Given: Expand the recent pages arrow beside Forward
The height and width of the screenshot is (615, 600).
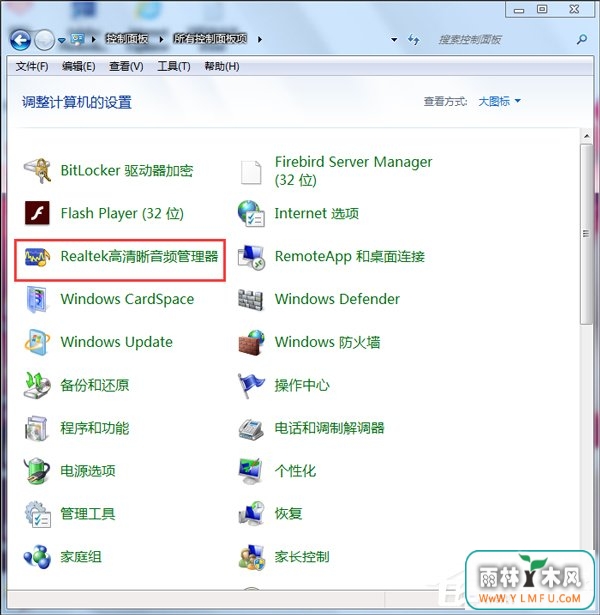Looking at the screenshot, I should coord(62,40).
